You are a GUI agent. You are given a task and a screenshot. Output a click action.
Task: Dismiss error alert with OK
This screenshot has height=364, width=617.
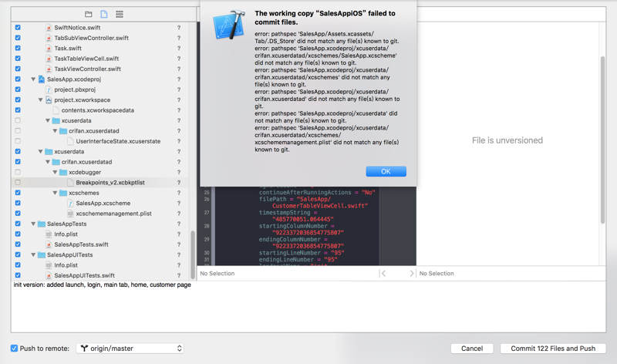click(386, 171)
